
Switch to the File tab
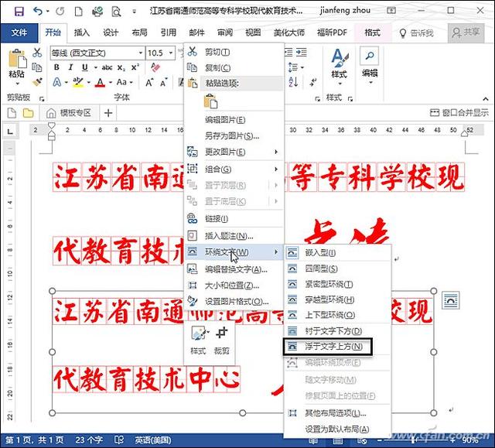tap(19, 32)
